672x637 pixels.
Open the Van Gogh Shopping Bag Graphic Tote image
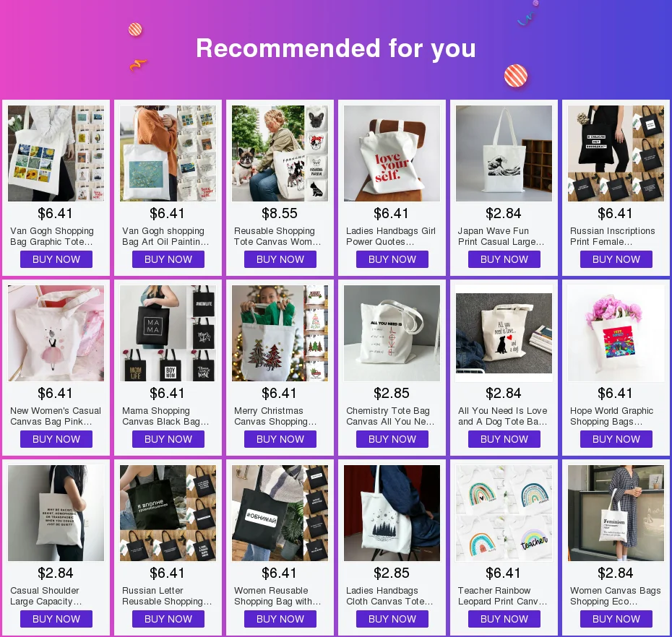(x=56, y=153)
